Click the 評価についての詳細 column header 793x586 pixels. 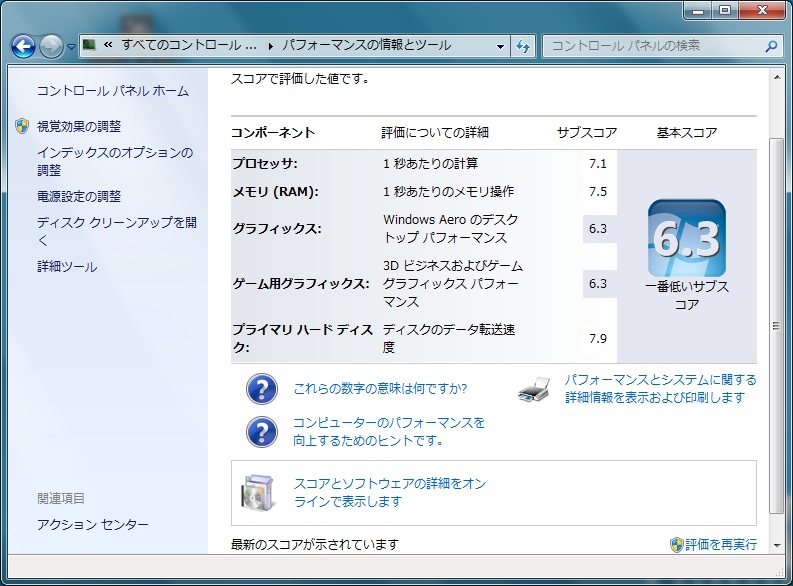click(435, 132)
